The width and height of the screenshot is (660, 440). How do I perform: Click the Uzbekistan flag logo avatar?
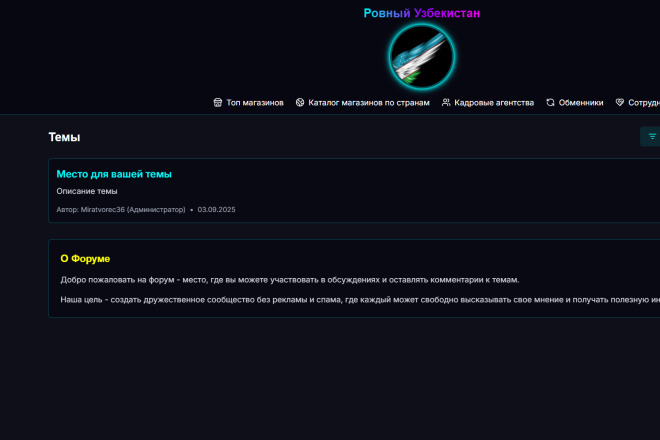pyautogui.click(x=421, y=57)
